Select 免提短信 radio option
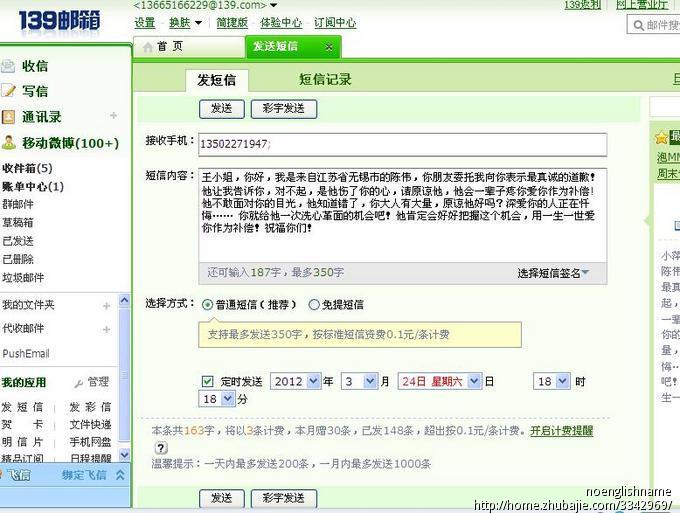The height and width of the screenshot is (513, 680). pos(314,305)
